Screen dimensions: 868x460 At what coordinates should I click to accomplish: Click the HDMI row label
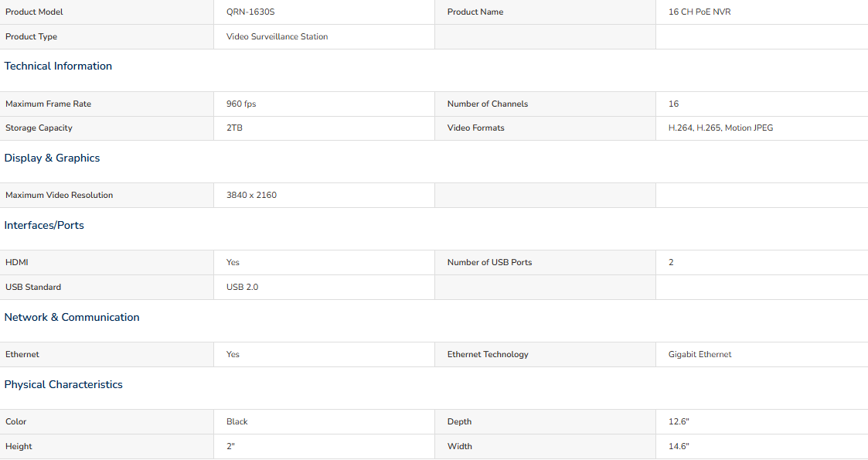pyautogui.click(x=16, y=262)
